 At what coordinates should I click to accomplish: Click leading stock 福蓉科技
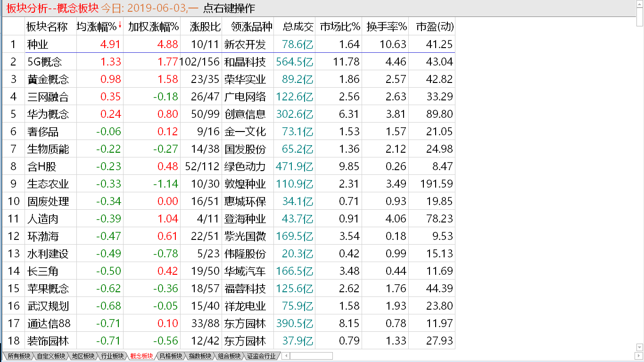pyautogui.click(x=245, y=288)
